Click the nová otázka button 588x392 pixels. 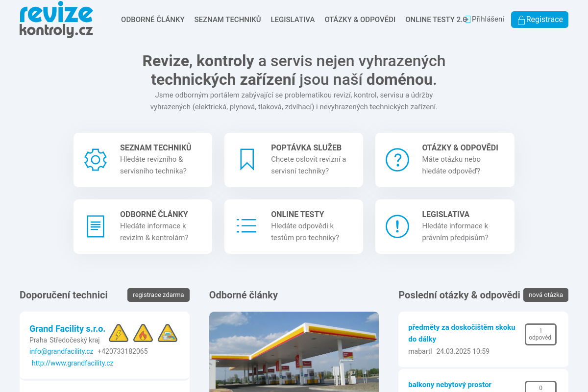pos(546,295)
